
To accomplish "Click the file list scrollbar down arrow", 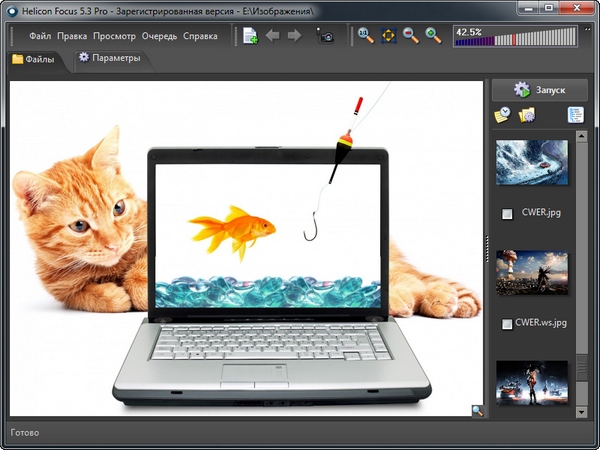I will click(582, 411).
